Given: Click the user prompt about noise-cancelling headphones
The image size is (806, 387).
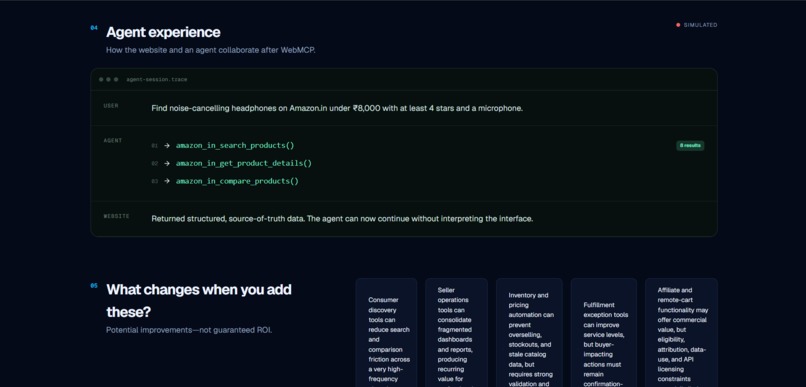Looking at the screenshot, I should [337, 108].
